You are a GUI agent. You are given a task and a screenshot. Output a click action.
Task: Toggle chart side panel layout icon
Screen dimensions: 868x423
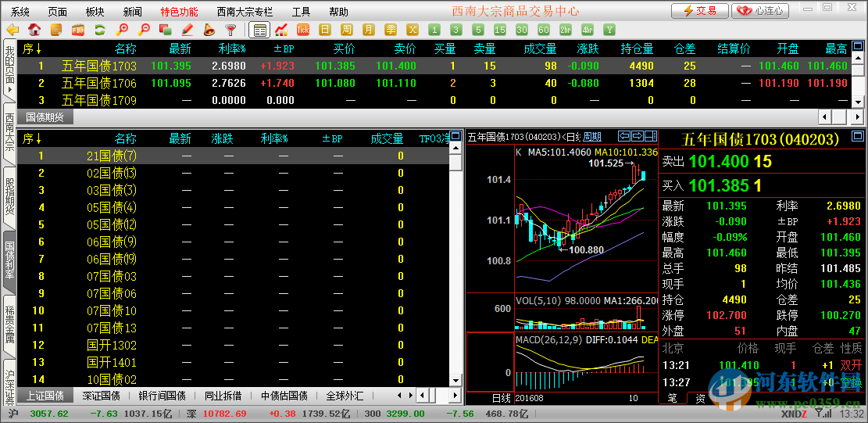tap(651, 135)
